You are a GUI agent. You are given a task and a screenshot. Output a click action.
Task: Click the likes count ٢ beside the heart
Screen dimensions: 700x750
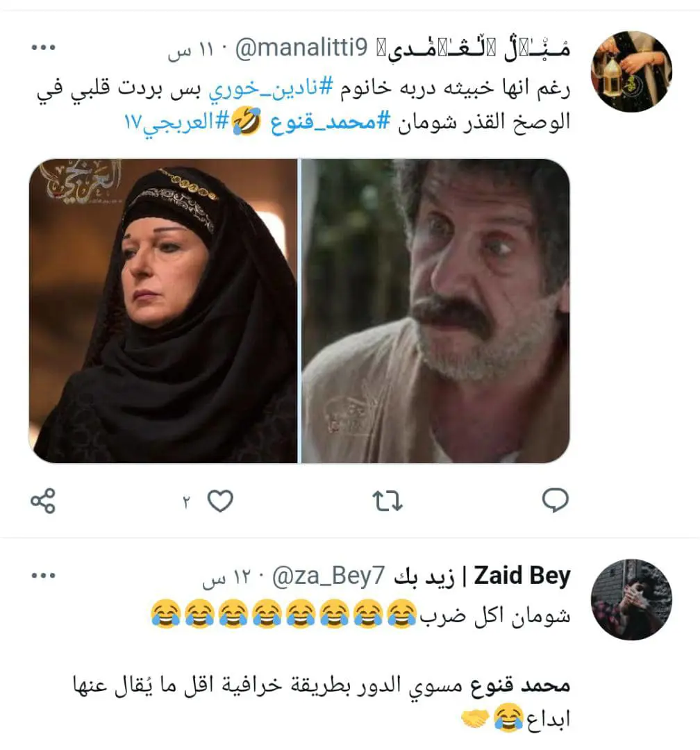click(x=187, y=502)
